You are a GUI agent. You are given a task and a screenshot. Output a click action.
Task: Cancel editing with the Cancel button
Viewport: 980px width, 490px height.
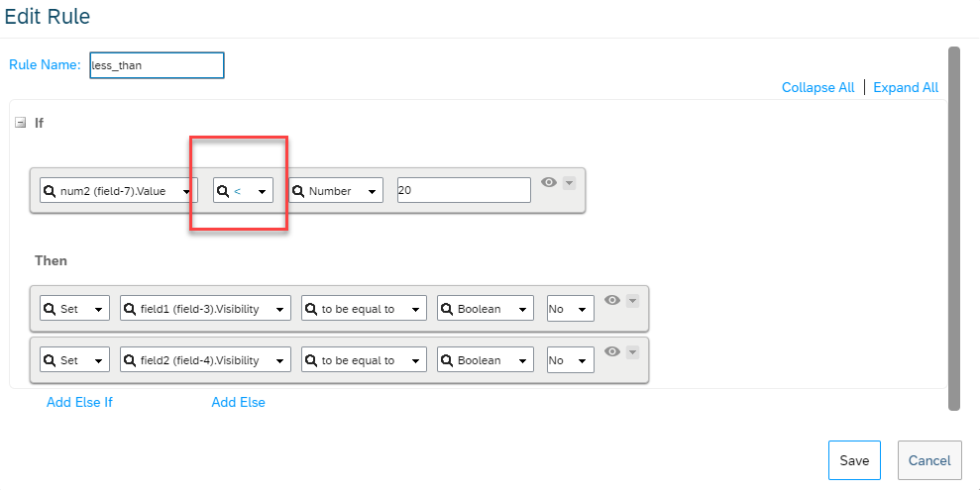coord(929,460)
